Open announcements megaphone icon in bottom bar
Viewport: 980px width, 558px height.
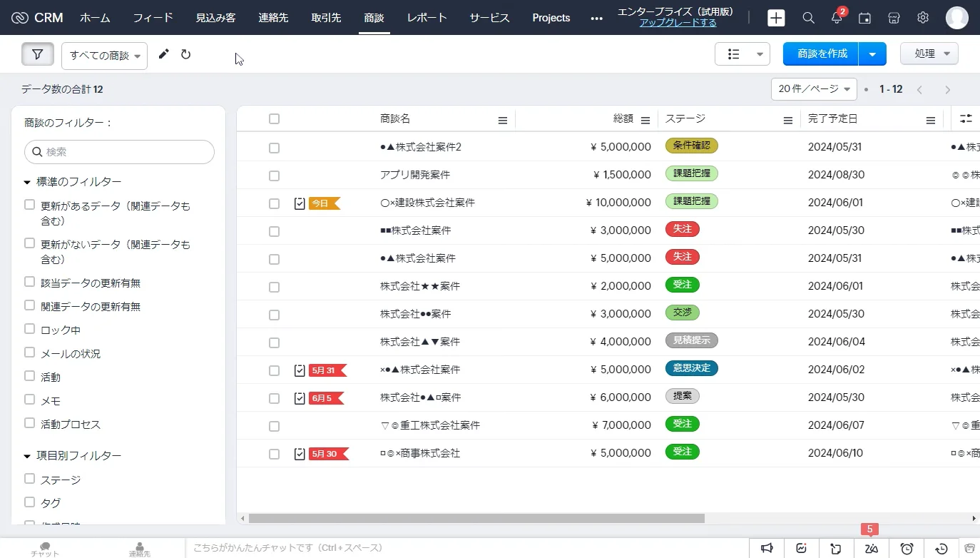pyautogui.click(x=767, y=548)
